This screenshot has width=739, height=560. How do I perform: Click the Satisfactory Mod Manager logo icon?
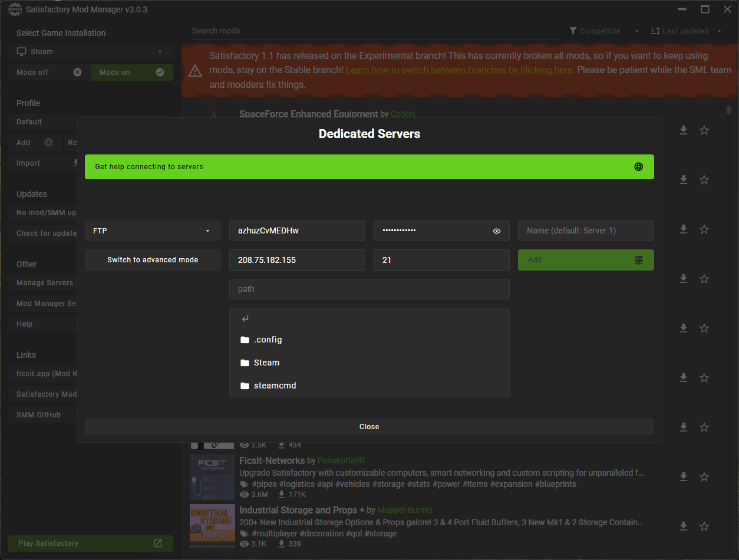[x=15, y=9]
